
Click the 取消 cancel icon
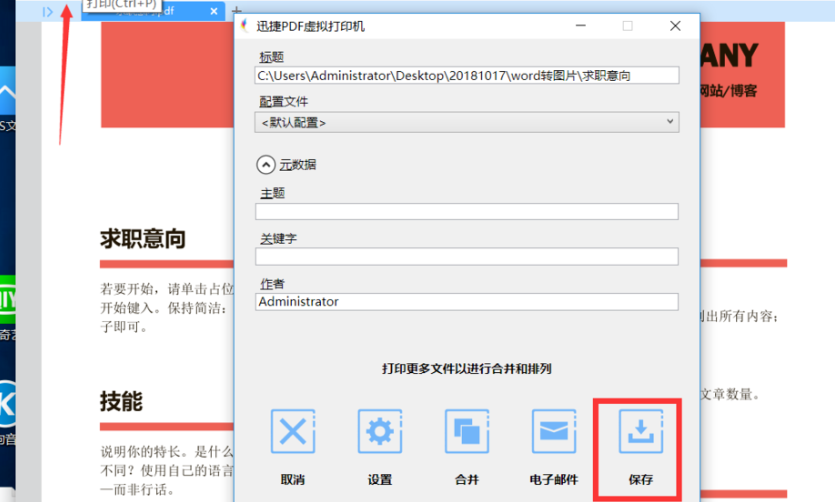click(293, 431)
